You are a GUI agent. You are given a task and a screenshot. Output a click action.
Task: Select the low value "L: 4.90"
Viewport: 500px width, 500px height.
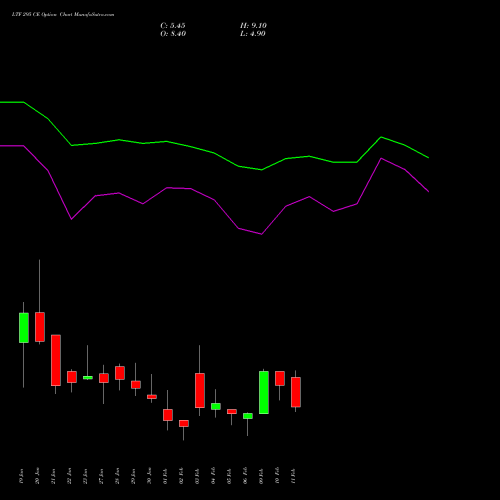pos(253,34)
